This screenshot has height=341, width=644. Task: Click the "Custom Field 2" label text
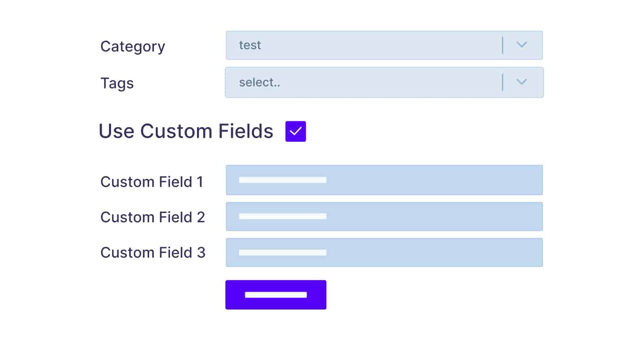(x=153, y=217)
